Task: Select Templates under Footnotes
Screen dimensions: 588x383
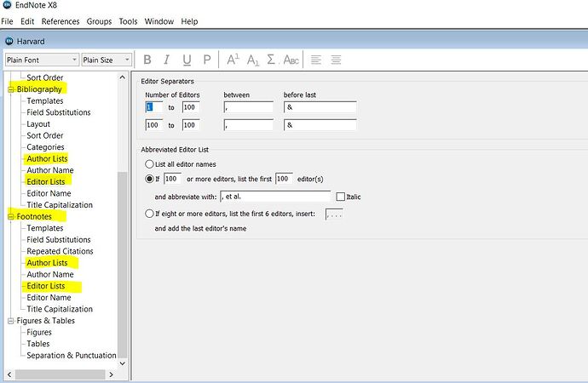Action: coord(45,228)
